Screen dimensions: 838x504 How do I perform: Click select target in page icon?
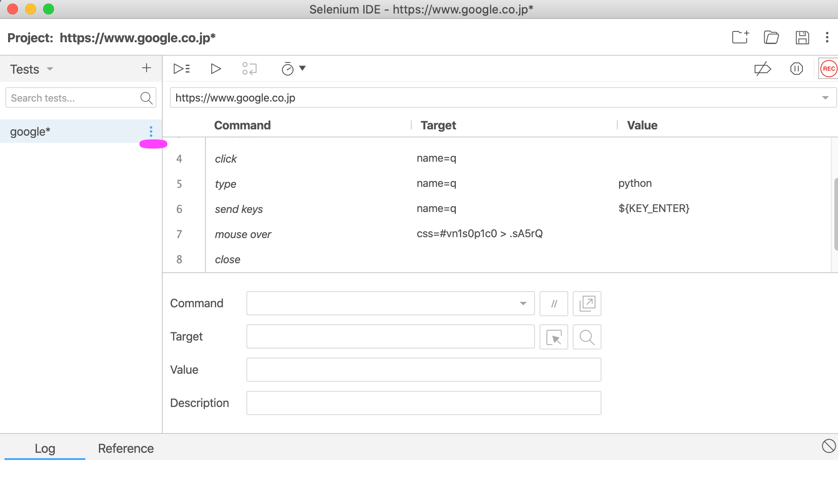tap(554, 337)
